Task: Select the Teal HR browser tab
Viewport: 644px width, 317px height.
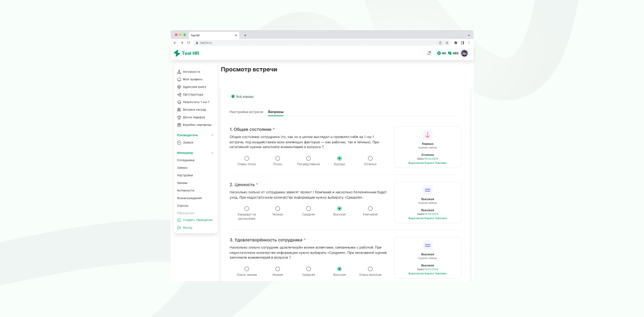Action: click(x=214, y=35)
